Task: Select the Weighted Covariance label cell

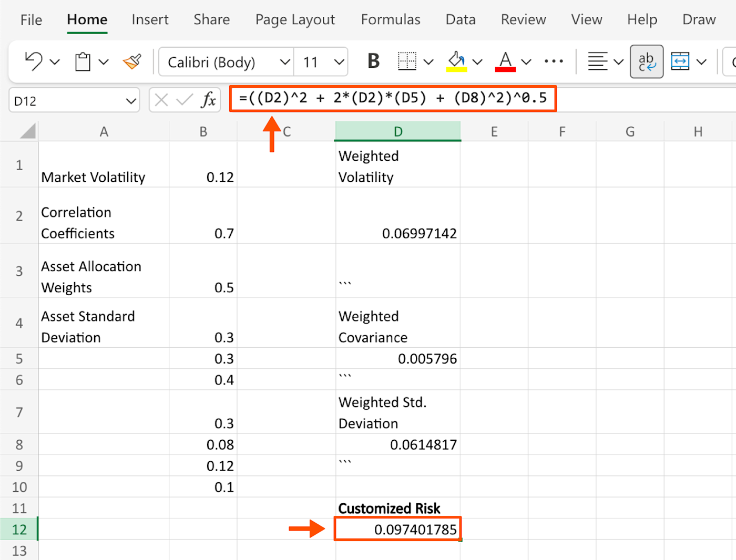Action: coord(398,323)
